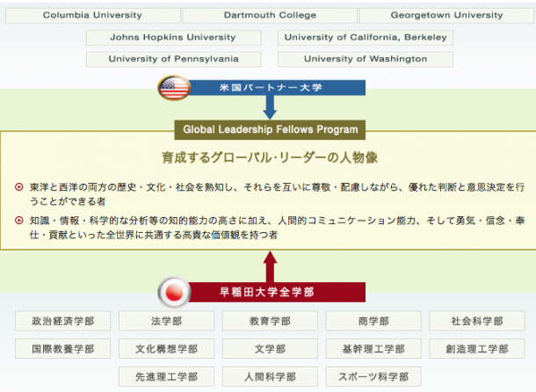Open the 文学部 box
This screenshot has width=536, height=392.
point(270,349)
